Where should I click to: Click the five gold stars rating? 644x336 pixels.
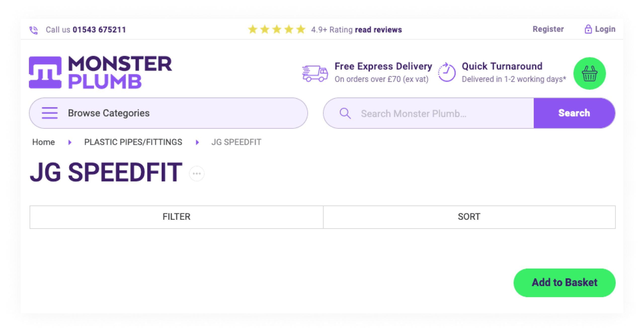pos(276,30)
